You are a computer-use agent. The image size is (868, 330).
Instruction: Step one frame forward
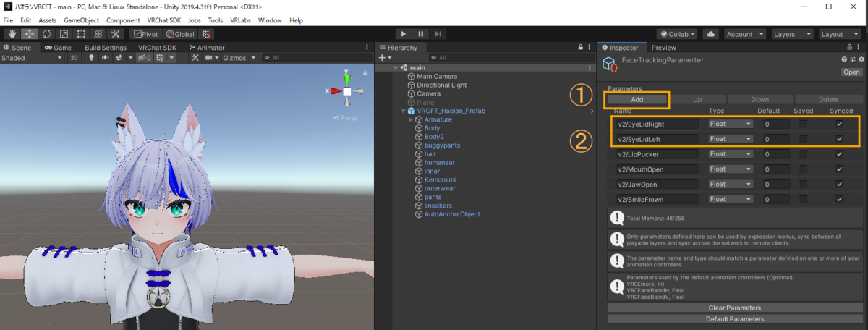point(438,34)
